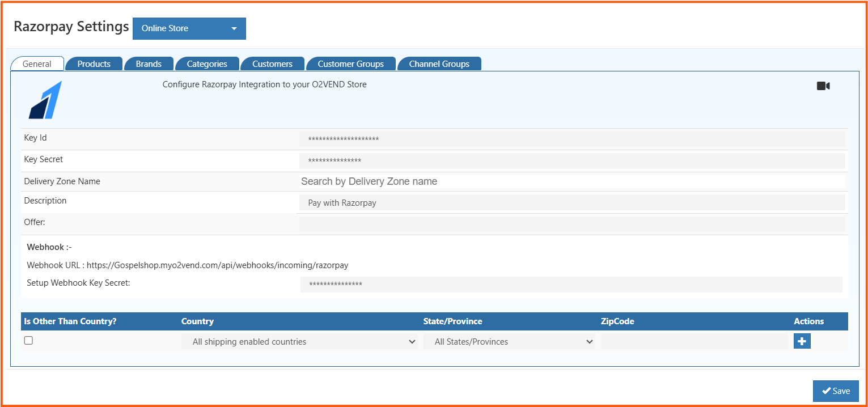Switch to the Products tab

tap(94, 63)
